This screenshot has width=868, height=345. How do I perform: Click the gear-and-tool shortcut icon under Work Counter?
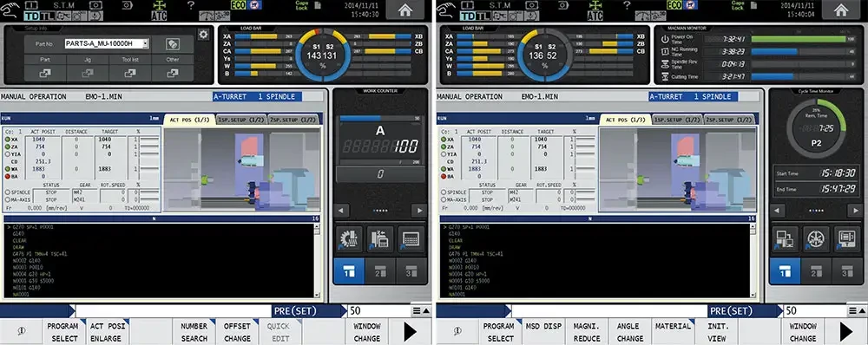[349, 239]
